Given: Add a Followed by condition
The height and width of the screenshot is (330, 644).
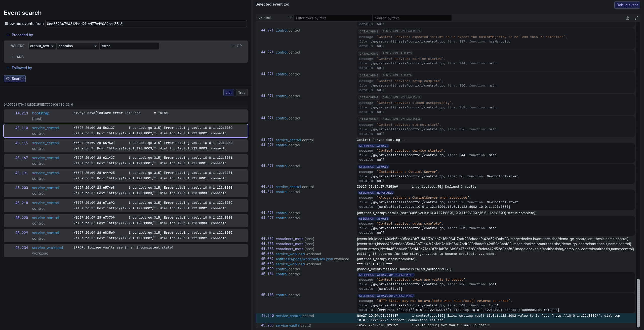Looking at the screenshot, I should (x=19, y=68).
